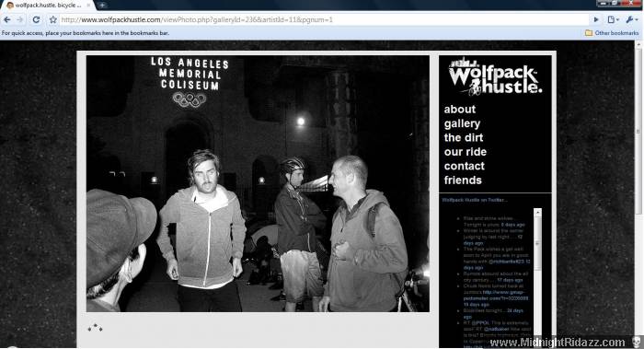Select the wolfpack.hustle browser tab
The image size is (644, 349).
48,6
